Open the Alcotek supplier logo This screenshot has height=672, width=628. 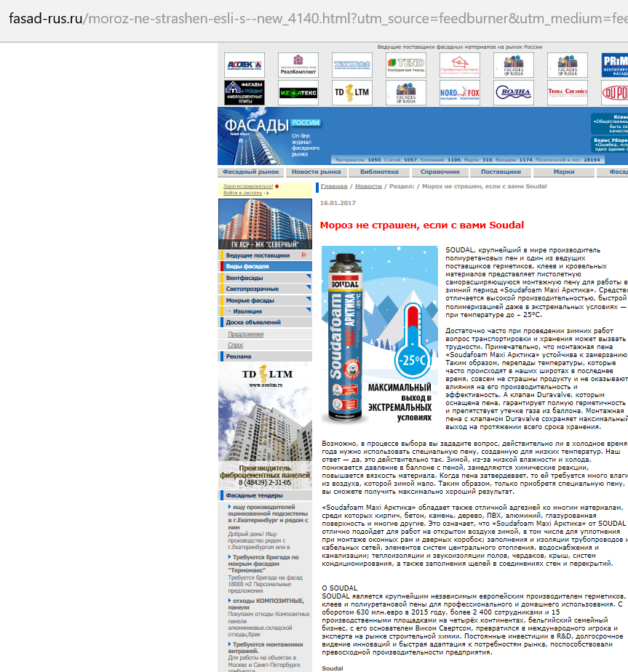[244, 65]
